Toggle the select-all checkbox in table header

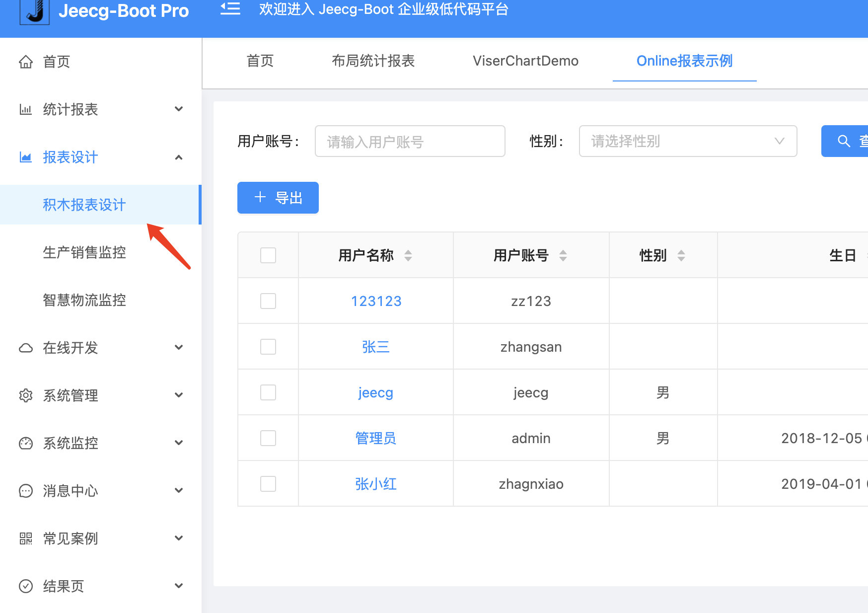point(268,256)
